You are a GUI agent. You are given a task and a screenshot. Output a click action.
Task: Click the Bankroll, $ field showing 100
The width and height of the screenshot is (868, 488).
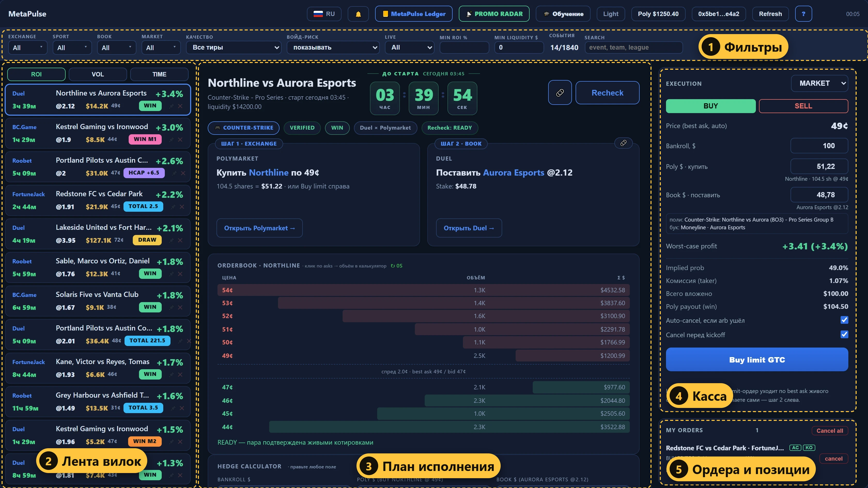tap(819, 146)
